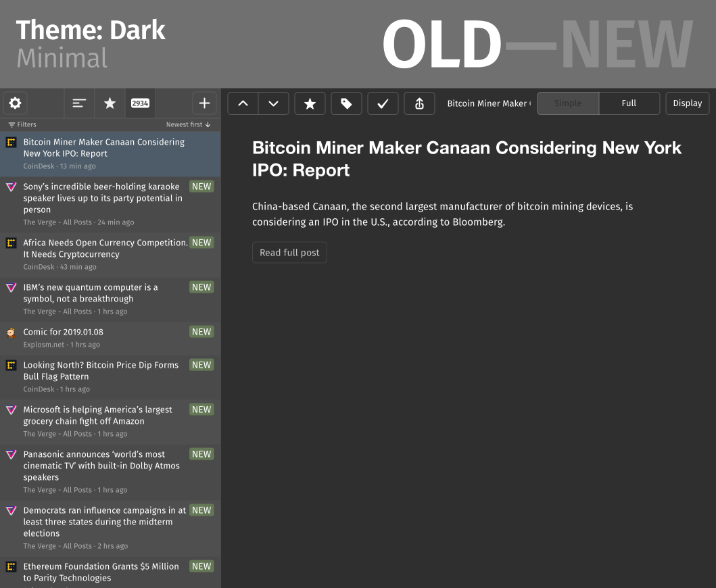
Task: Show all articles with the list icon
Action: [x=79, y=103]
